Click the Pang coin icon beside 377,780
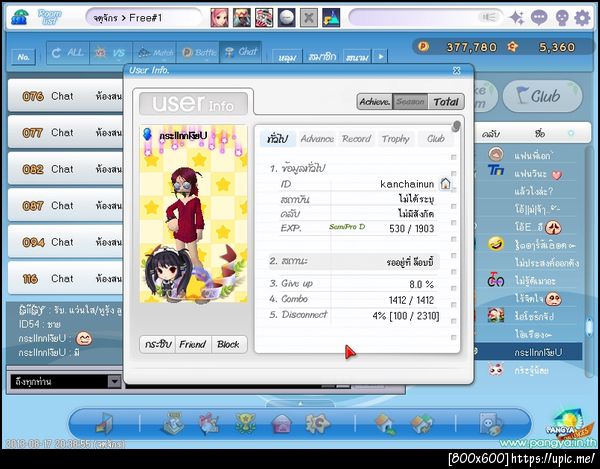Screen dimensions: 600x469 pyautogui.click(x=423, y=47)
